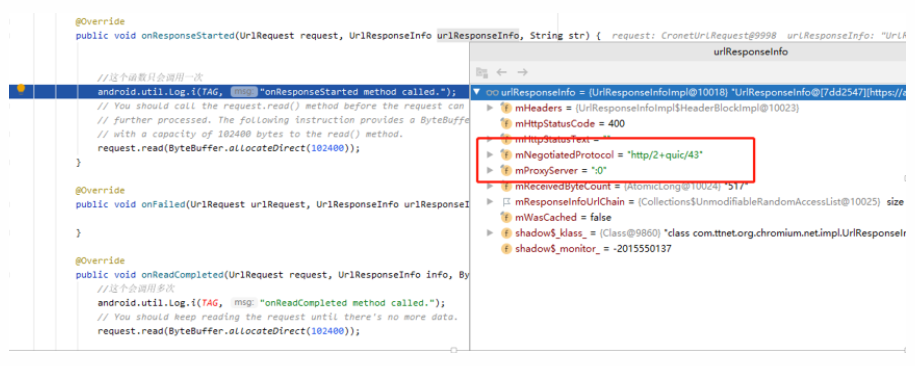Select the mNegotiatedProtocol row text
This screenshot has height=366, width=915.
[608, 155]
